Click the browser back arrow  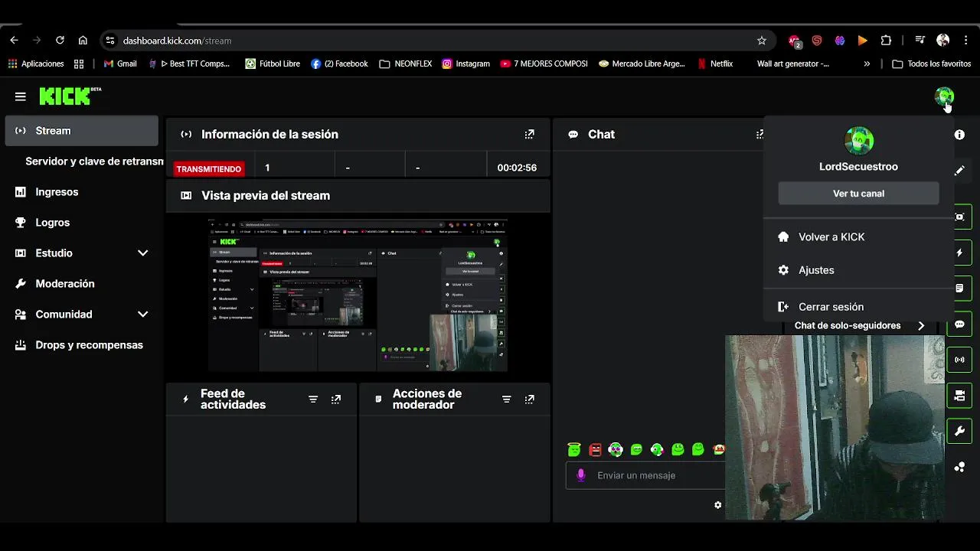(x=14, y=41)
